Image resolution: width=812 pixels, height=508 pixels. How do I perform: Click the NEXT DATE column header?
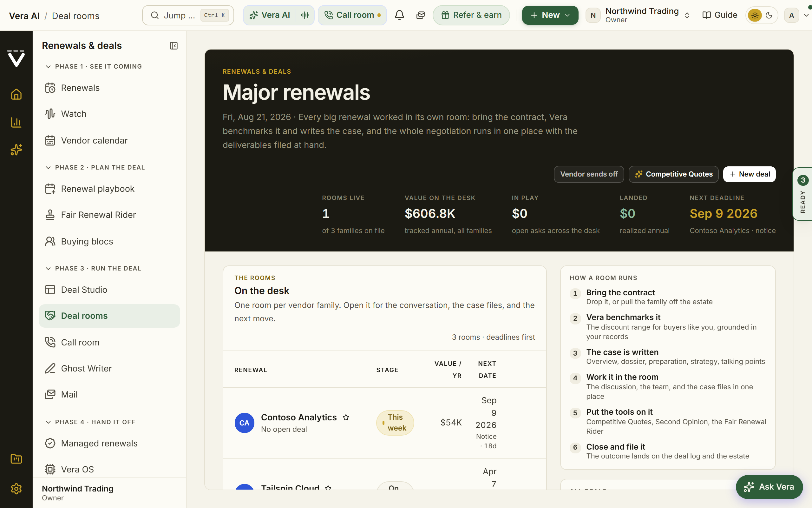(x=487, y=370)
